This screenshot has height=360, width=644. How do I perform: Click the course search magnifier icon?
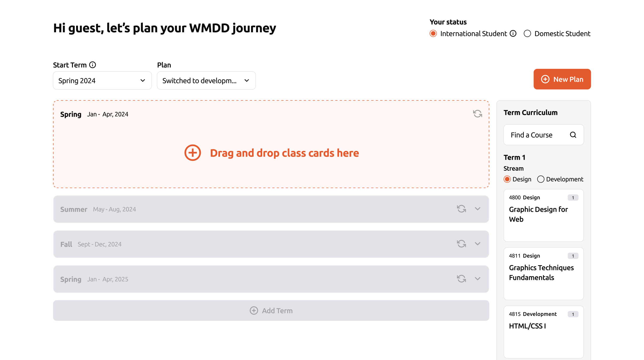point(573,135)
